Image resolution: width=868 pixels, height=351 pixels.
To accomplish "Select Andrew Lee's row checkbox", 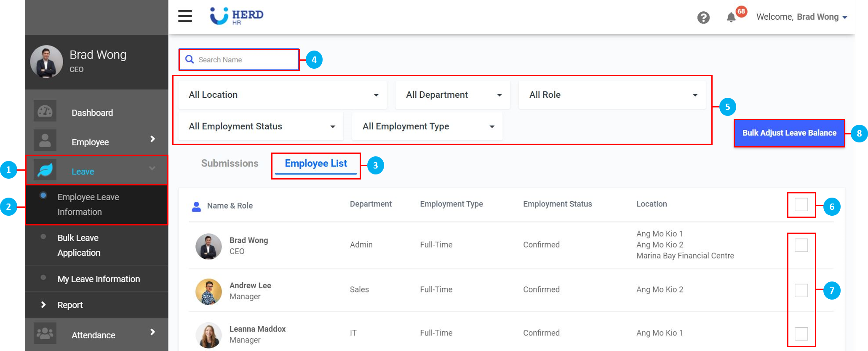I will [801, 290].
